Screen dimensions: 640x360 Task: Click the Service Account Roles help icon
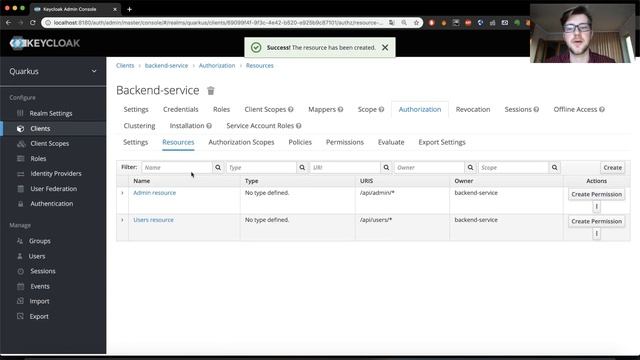click(299, 126)
